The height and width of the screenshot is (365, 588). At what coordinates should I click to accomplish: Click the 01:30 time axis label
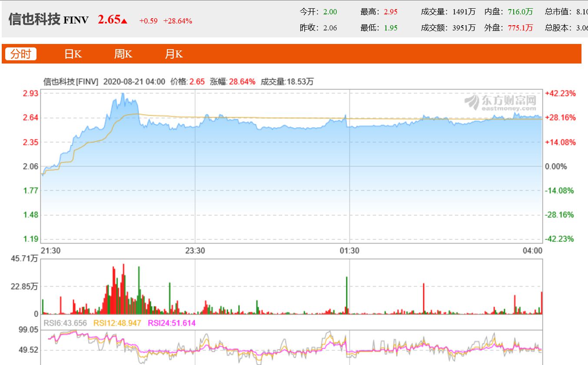pyautogui.click(x=349, y=251)
